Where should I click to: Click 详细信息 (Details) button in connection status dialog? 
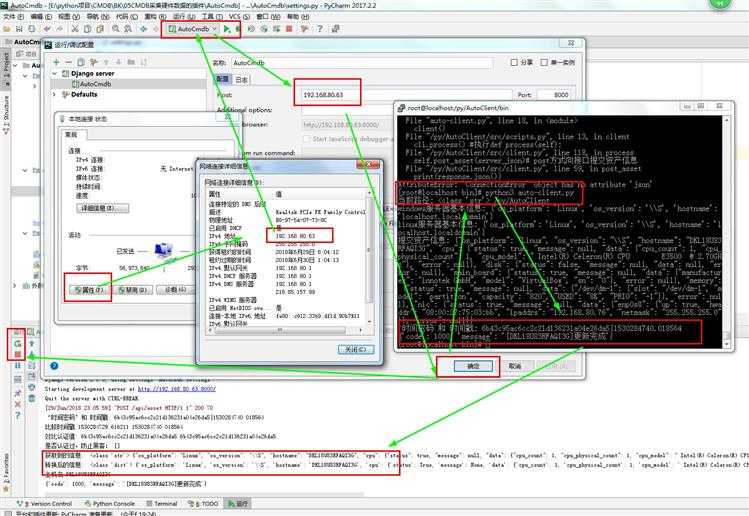pyautogui.click(x=102, y=208)
